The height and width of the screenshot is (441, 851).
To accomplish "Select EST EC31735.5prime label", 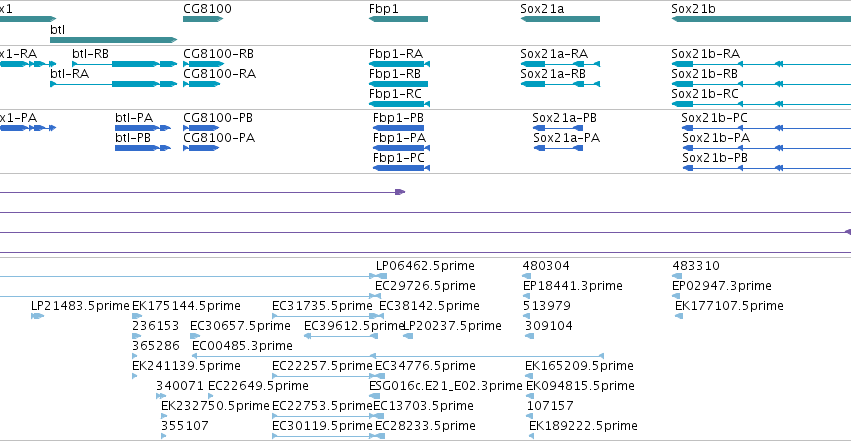I will pos(322,306).
